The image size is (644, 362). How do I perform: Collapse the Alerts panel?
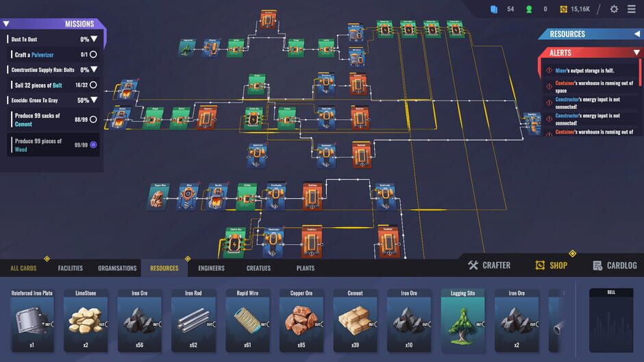(x=636, y=53)
